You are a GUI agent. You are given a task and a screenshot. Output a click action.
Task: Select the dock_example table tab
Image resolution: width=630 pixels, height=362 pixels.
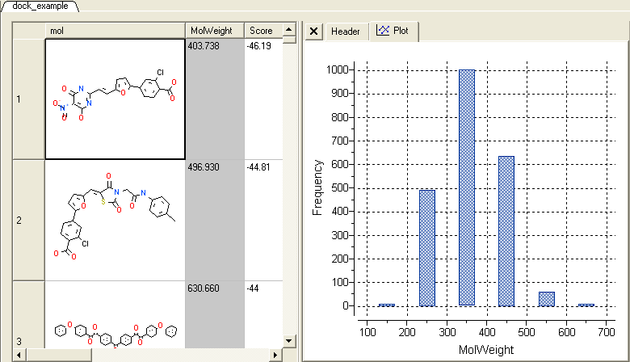click(39, 6)
